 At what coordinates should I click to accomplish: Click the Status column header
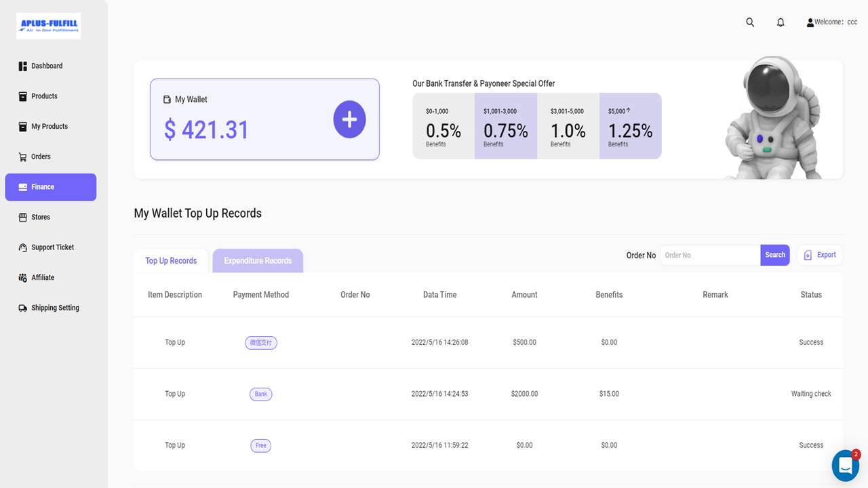coord(811,295)
